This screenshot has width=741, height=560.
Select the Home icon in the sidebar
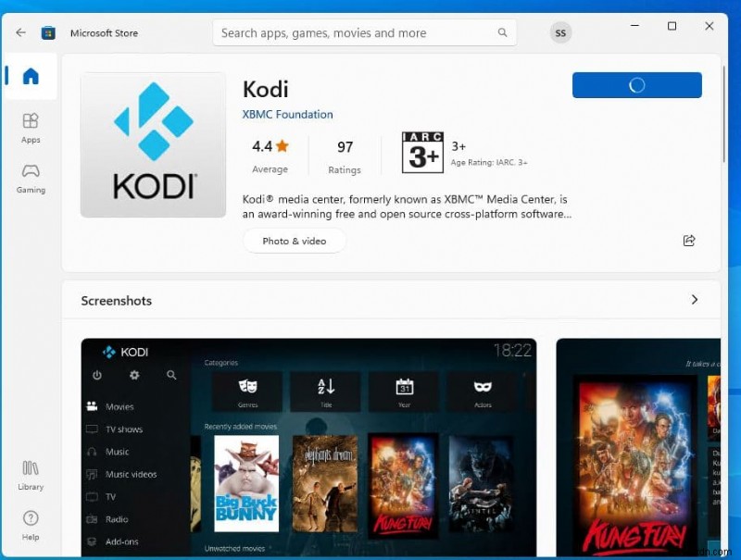pos(31,77)
